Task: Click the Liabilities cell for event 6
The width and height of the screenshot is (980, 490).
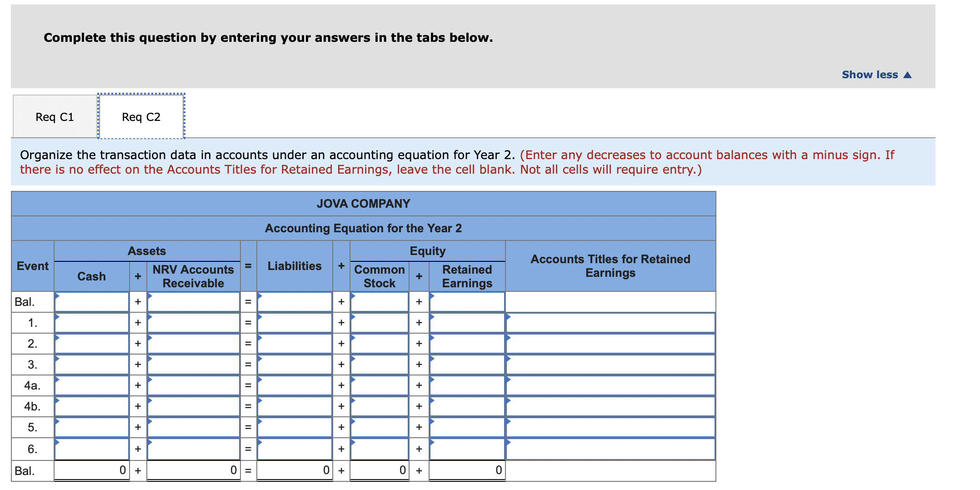Action: tap(295, 449)
